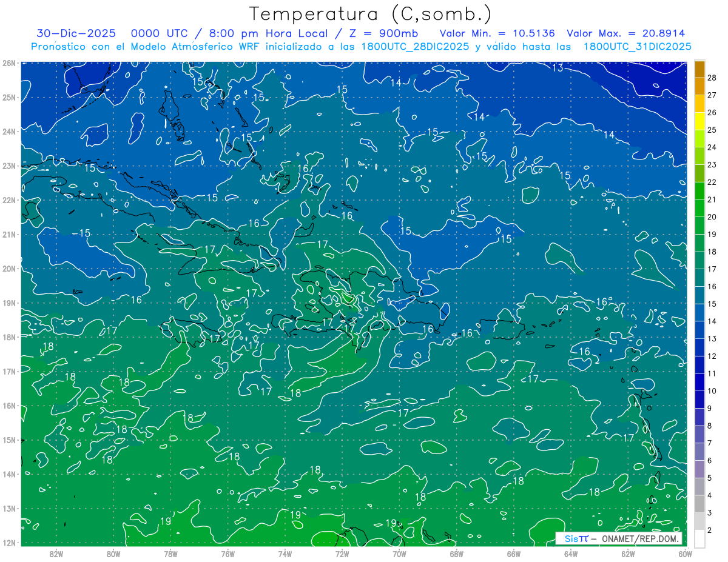This screenshot has height=562, width=728.
Task: Click the longitude axis label '66W'
Action: (513, 554)
